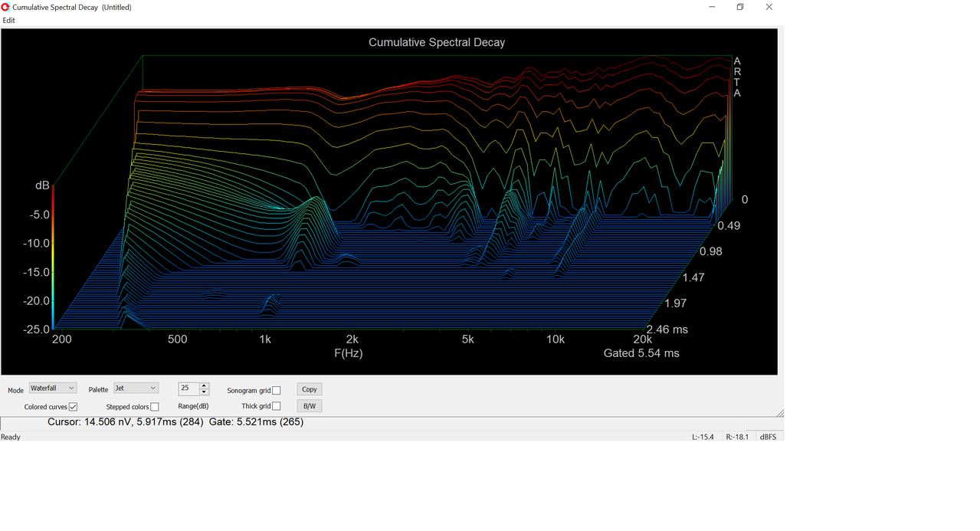The height and width of the screenshot is (531, 980).
Task: Click the window resize grip at the bottom right
Action: (x=779, y=413)
